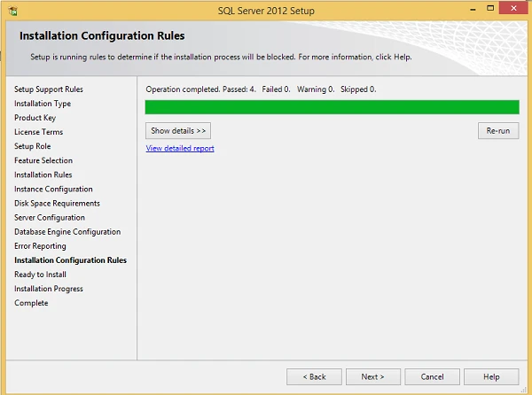
Task: Click the page heading Installation Configuration Rules
Action: 102,36
